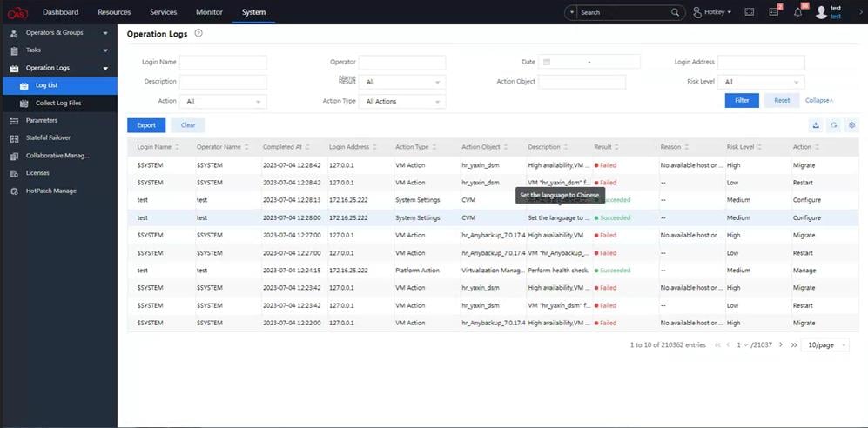868x428 pixels.
Task: Expand the Operators & Groups menu arrow
Action: coord(105,33)
